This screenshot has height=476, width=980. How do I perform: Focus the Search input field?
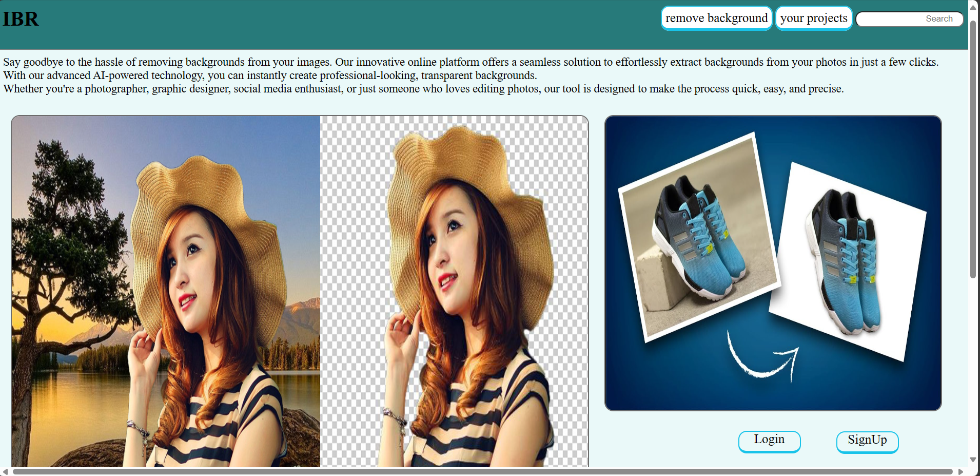pyautogui.click(x=909, y=19)
